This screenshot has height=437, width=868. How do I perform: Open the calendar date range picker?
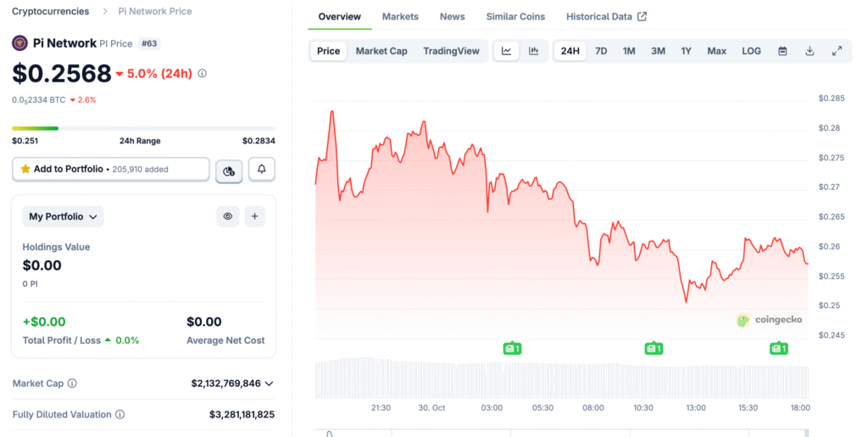point(782,51)
